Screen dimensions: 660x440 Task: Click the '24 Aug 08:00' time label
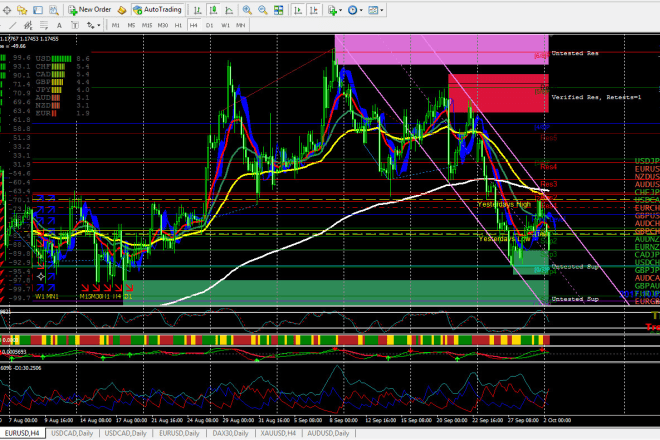(204, 420)
